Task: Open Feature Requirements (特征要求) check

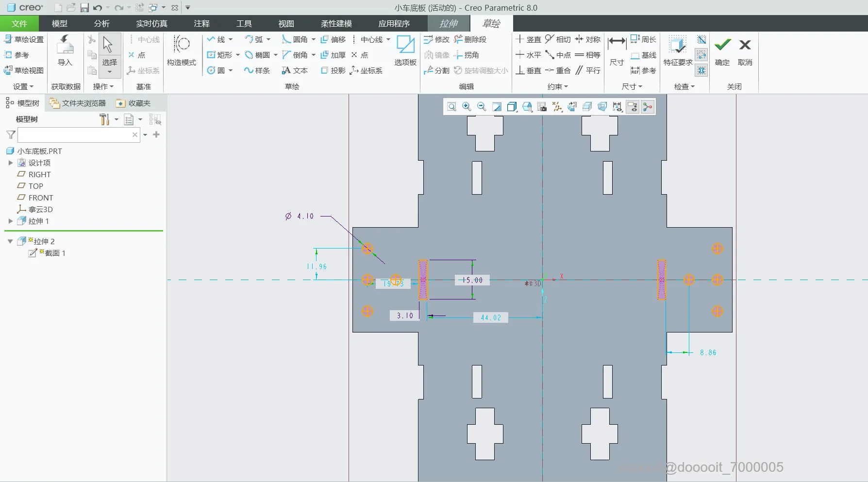Action: tap(678, 50)
